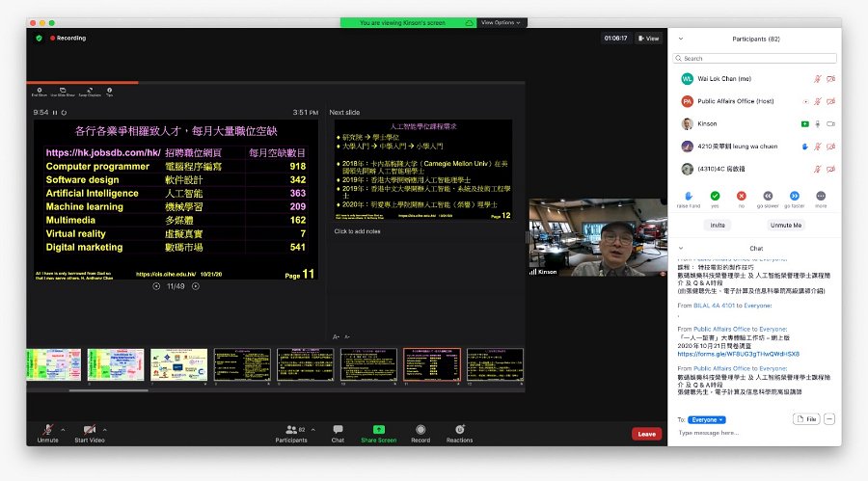Select the highlighted slide 11 thumbnail

point(432,364)
